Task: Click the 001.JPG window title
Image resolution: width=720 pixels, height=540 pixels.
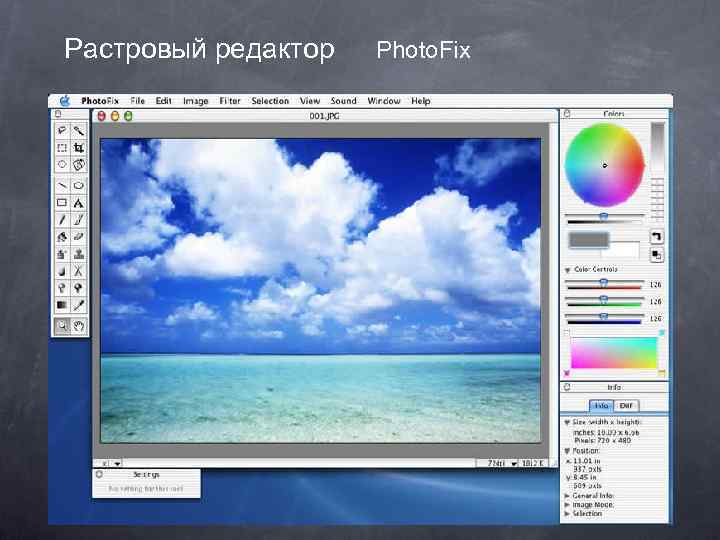Action: (x=324, y=116)
